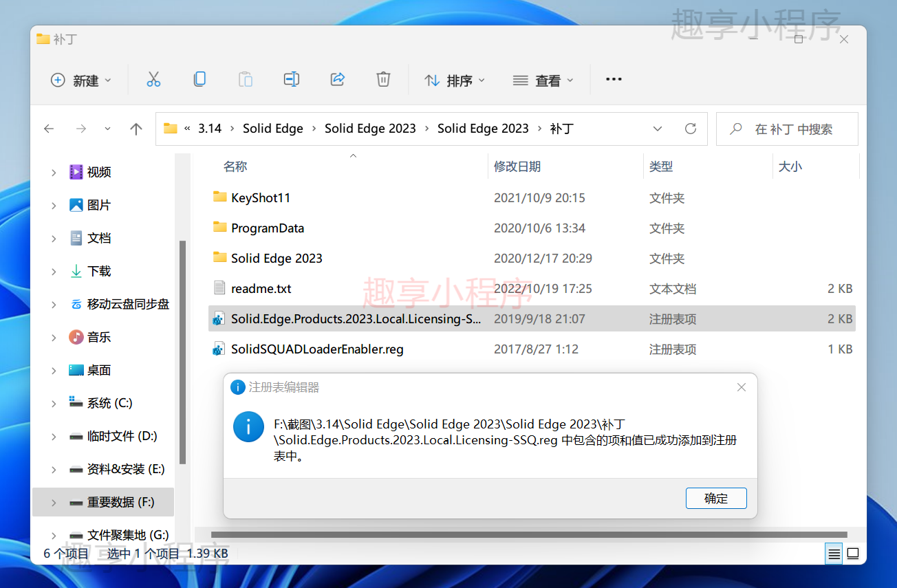The width and height of the screenshot is (897, 588).
Task: Select Solid.Edge.Products.2023.Local.Licensing reg file
Action: point(532,319)
